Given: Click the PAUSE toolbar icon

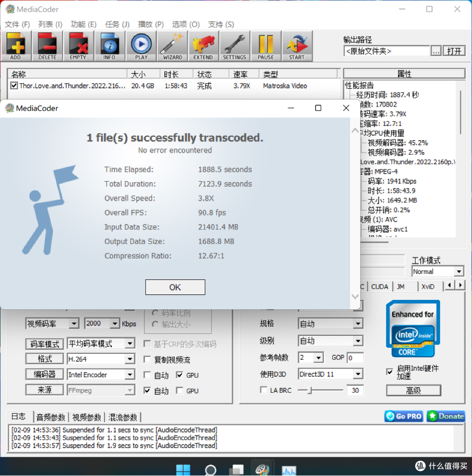Looking at the screenshot, I should [266, 46].
